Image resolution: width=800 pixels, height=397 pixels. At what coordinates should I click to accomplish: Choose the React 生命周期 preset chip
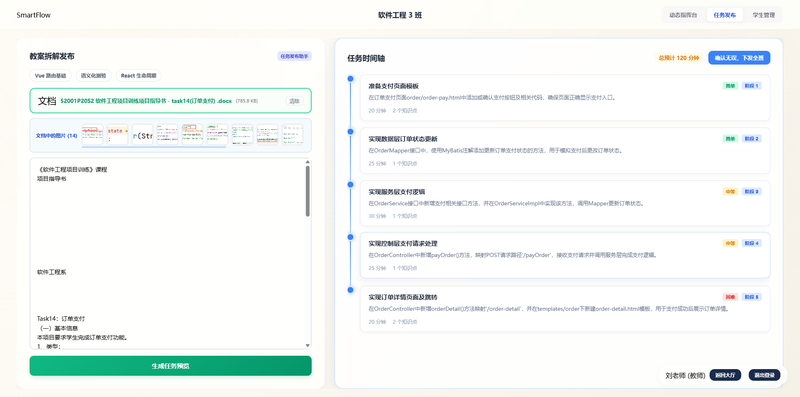139,76
